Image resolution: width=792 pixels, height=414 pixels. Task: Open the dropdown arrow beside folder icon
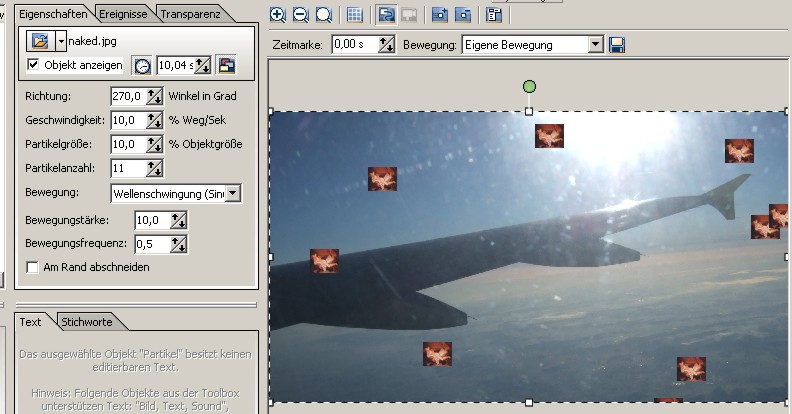pos(61,41)
